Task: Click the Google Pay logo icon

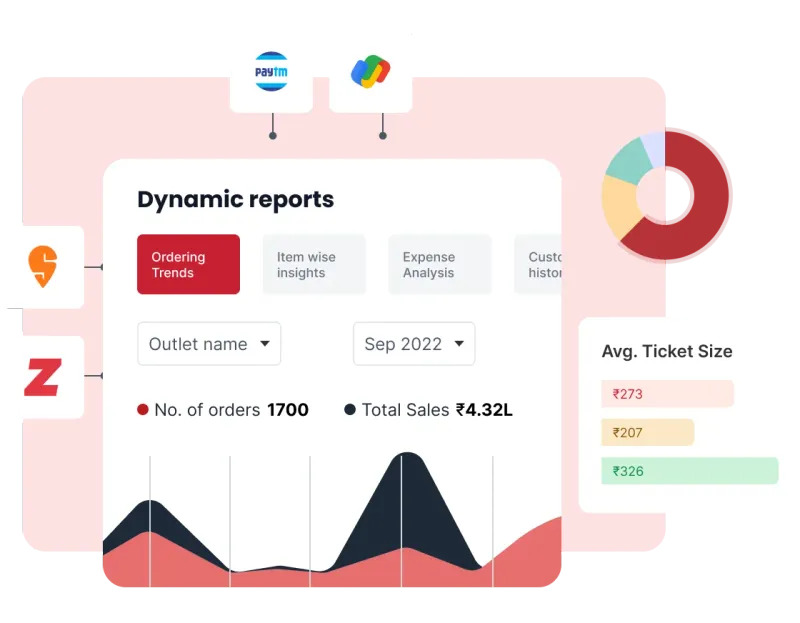Action: click(370, 72)
